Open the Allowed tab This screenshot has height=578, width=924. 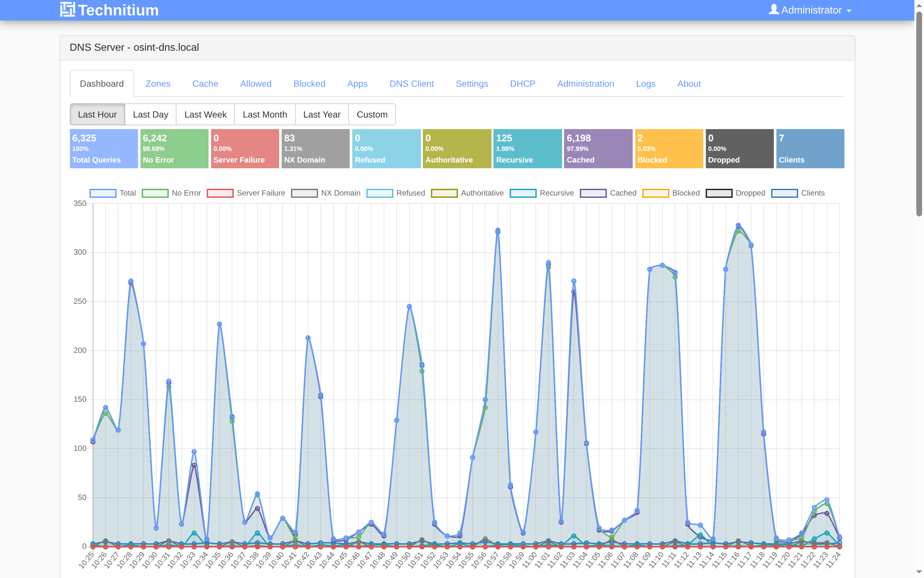(x=256, y=84)
